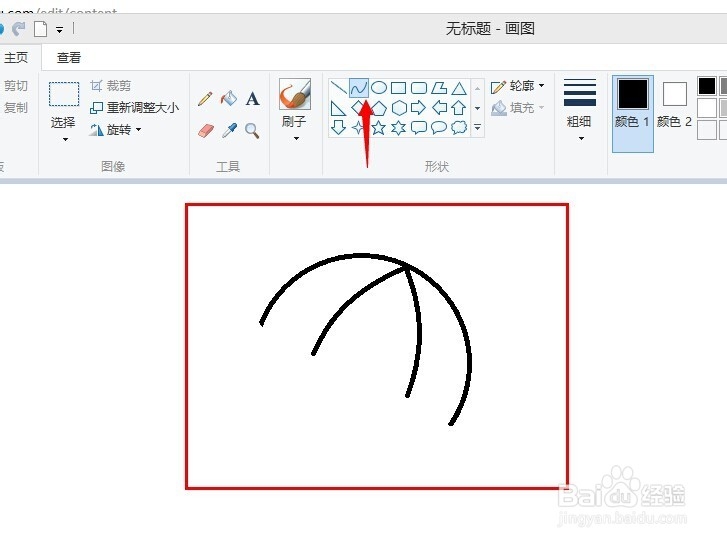This screenshot has width=727, height=543.
Task: Click the New document icon in title bar
Action: (x=41, y=29)
